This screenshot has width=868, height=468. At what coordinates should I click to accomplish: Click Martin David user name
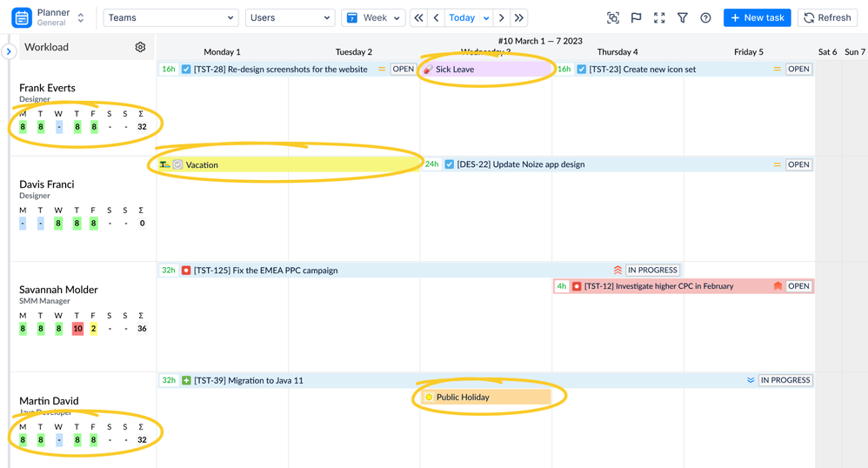click(49, 401)
